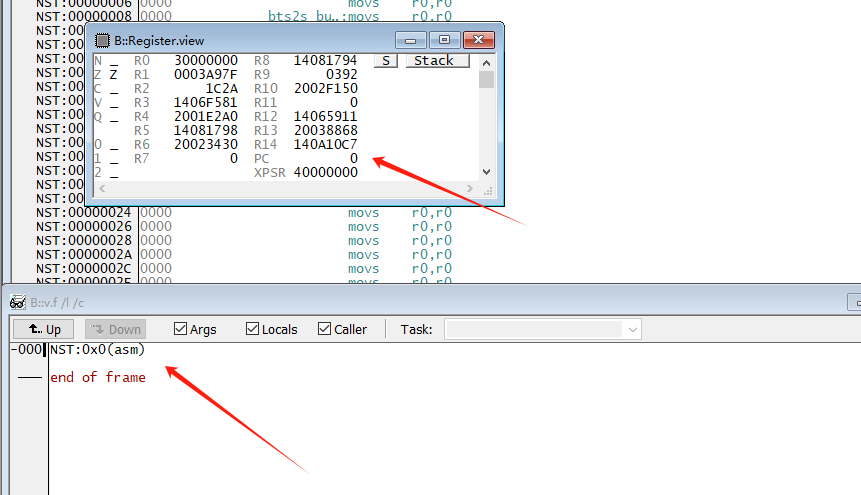This screenshot has height=495, width=861.
Task: Select R12 value 14065911
Action: 326,116
